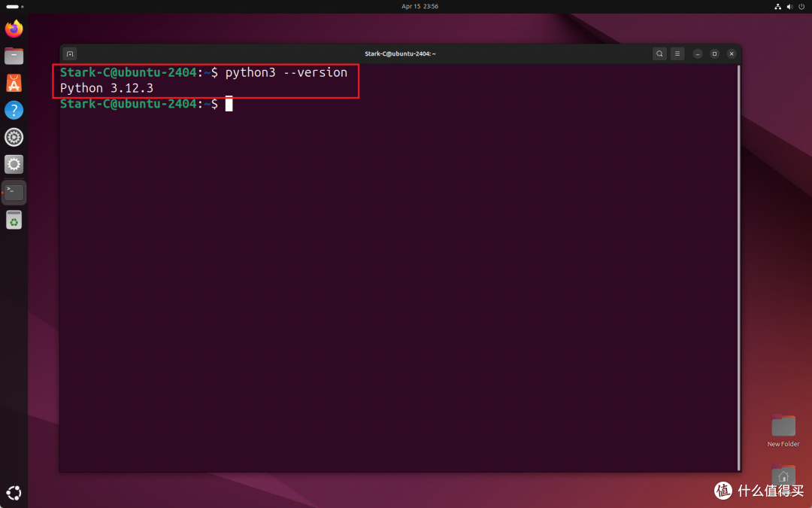Click the volume icon in the top bar

pos(789,7)
